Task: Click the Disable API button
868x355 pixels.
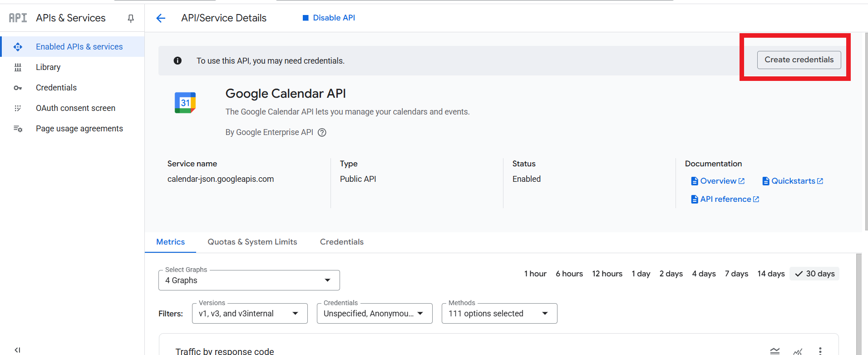Action: (x=329, y=18)
